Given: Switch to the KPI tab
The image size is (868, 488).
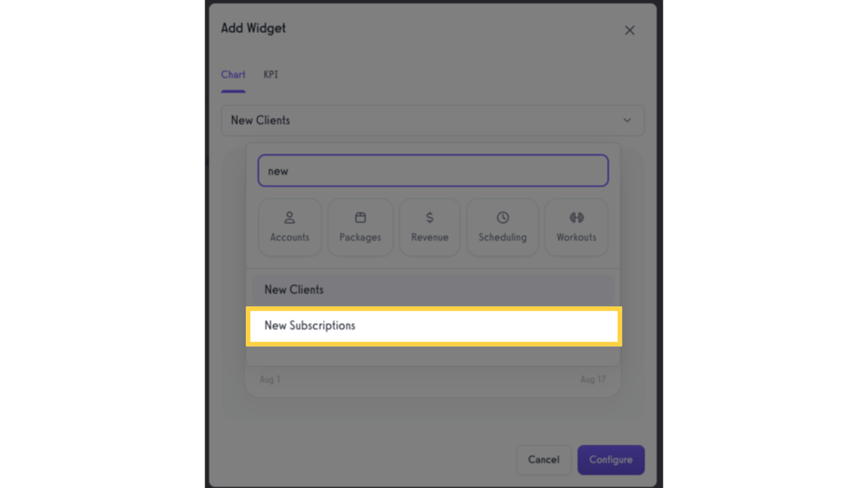Looking at the screenshot, I should pyautogui.click(x=270, y=74).
